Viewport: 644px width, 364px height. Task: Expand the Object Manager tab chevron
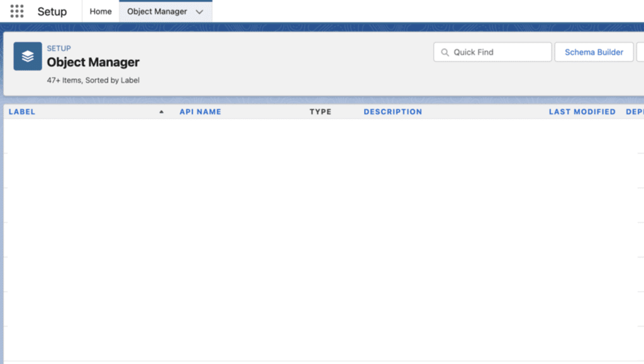(199, 11)
